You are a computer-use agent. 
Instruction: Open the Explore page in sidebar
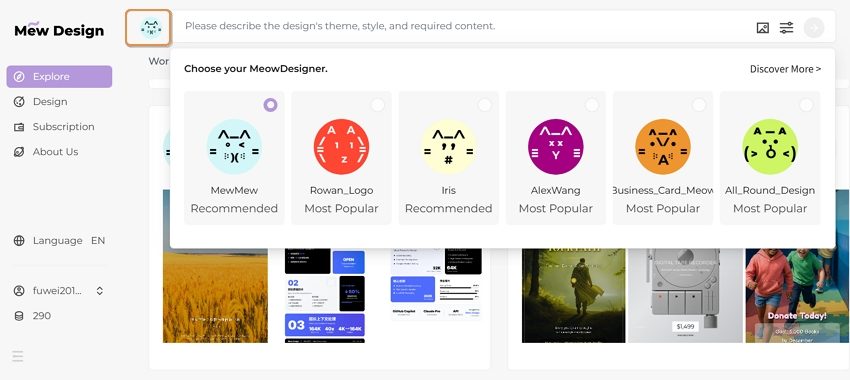coord(60,76)
